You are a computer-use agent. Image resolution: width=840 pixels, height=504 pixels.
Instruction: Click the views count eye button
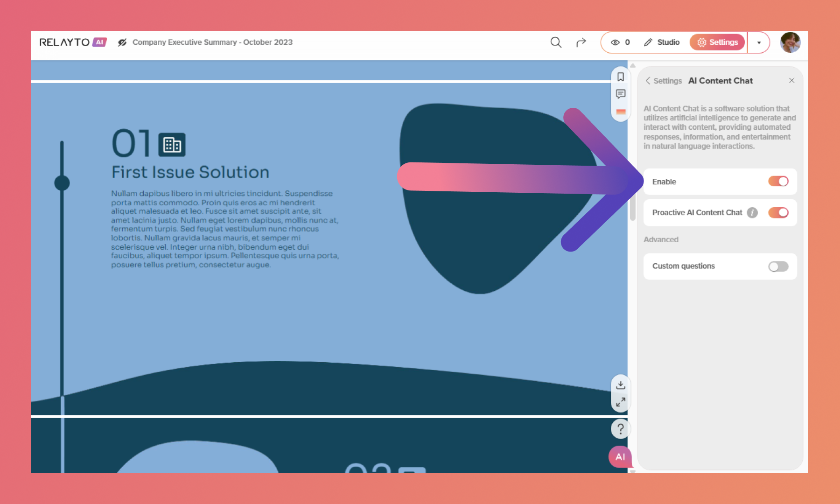click(x=620, y=42)
